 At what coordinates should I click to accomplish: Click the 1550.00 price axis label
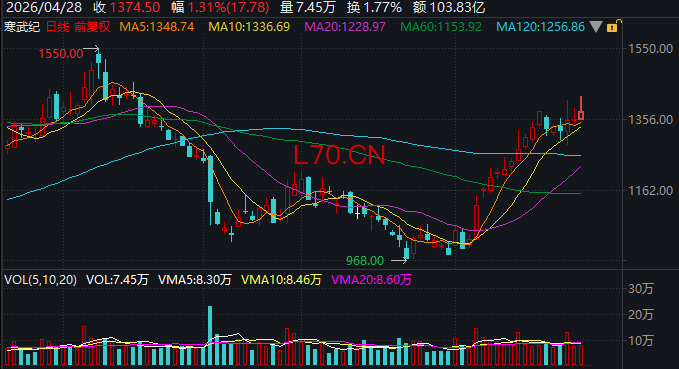point(650,49)
